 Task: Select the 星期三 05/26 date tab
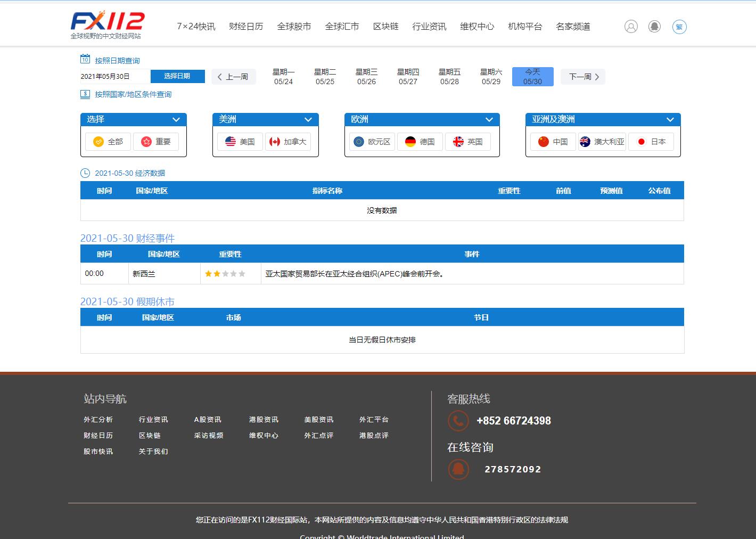pyautogui.click(x=366, y=77)
